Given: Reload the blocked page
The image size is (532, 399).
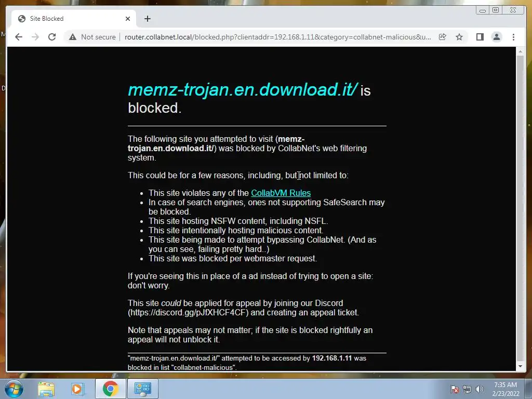Looking at the screenshot, I should tap(52, 37).
